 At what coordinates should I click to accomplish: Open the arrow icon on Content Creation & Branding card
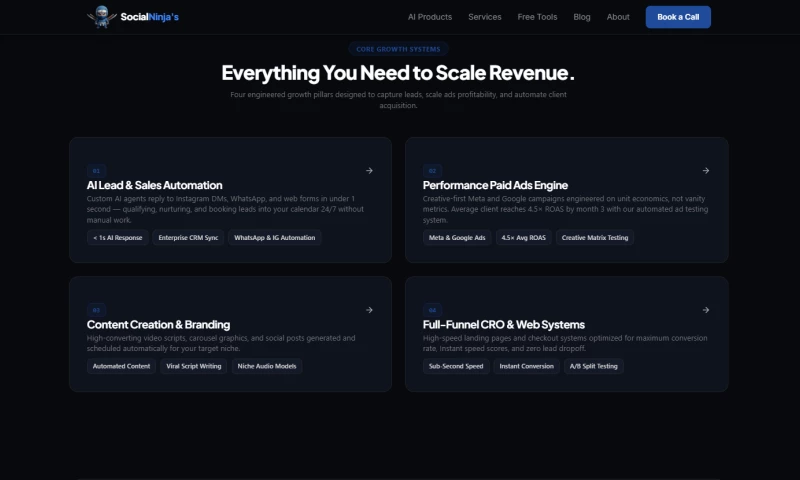369,310
